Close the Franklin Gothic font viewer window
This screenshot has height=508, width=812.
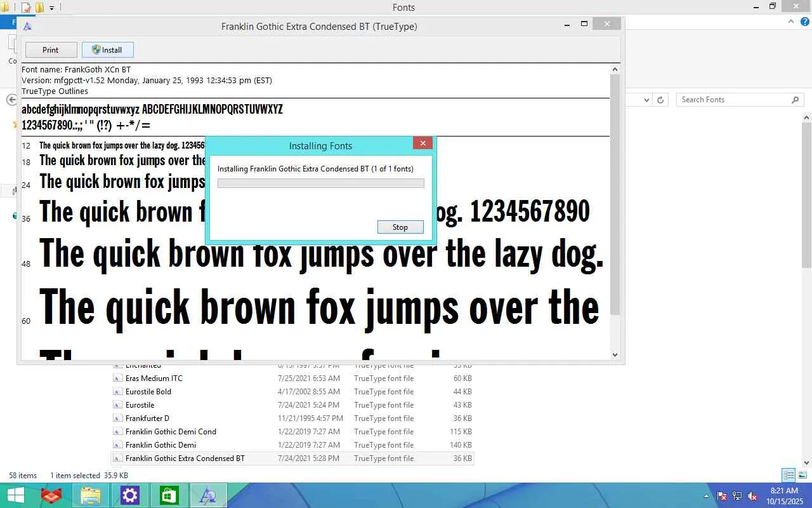pos(607,24)
